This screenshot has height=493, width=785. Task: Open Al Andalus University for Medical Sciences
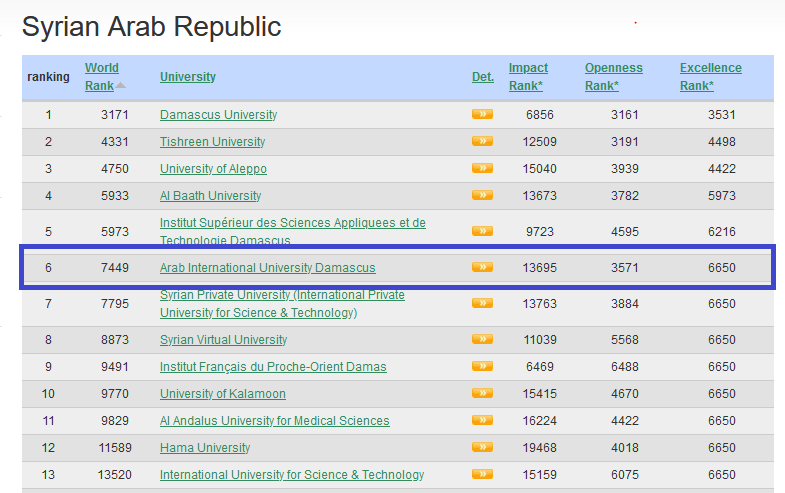pos(274,421)
